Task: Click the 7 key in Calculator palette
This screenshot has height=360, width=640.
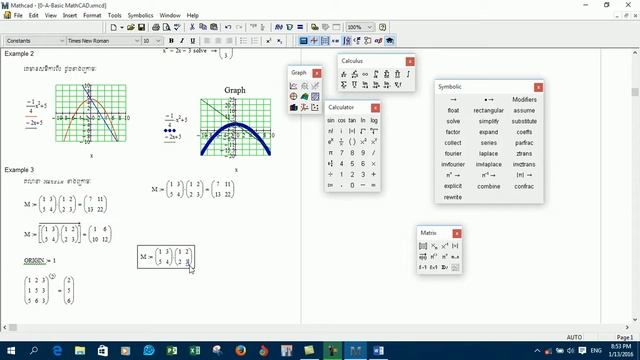Action: pyautogui.click(x=342, y=153)
